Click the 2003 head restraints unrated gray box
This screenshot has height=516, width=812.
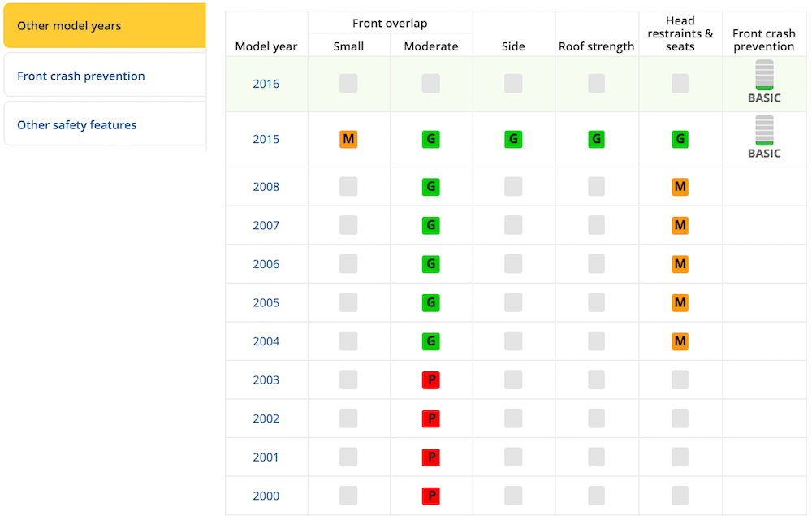tap(680, 379)
